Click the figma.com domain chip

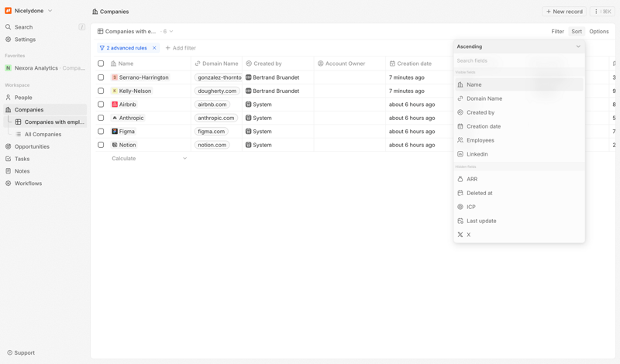[x=211, y=131]
